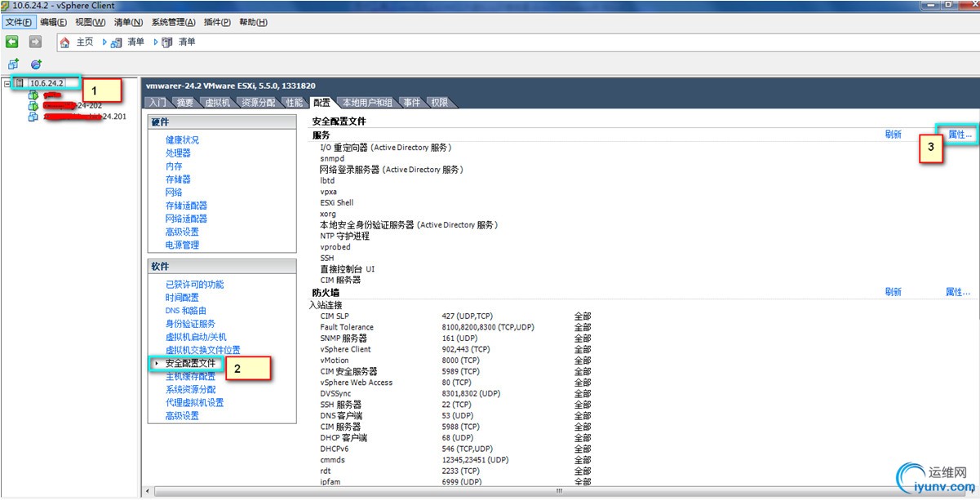Select 安全配置文件 under 软件

click(x=190, y=363)
